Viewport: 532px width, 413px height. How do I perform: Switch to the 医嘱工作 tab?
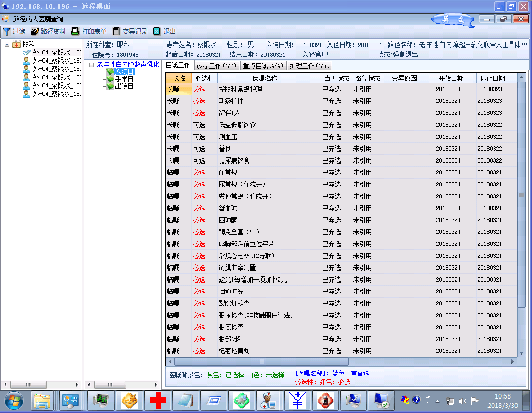click(178, 65)
